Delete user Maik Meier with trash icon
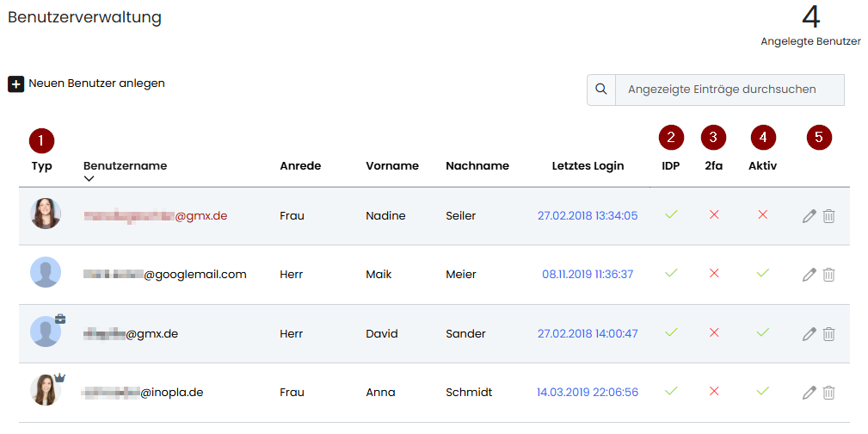Viewport: 868px width, 434px height. pyautogui.click(x=828, y=275)
